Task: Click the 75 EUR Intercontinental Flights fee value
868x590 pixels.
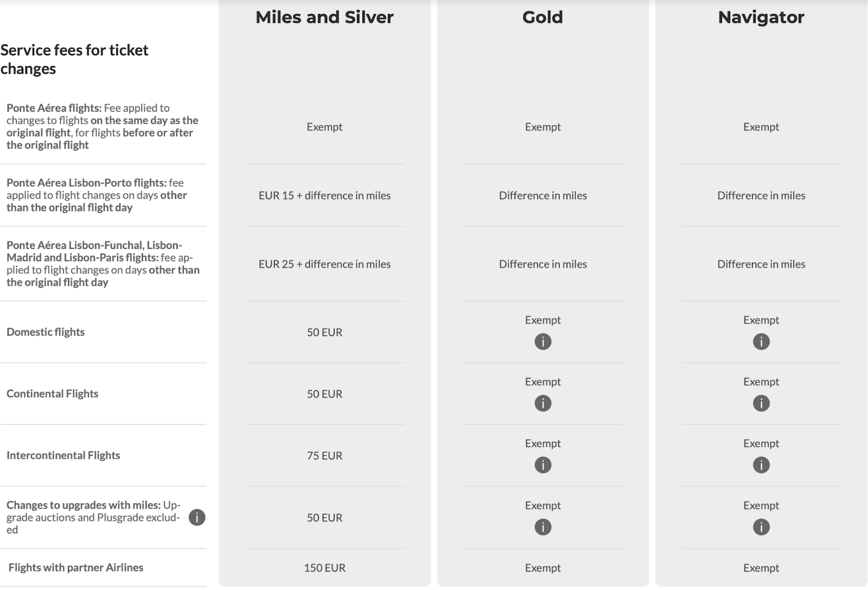Action: click(324, 456)
